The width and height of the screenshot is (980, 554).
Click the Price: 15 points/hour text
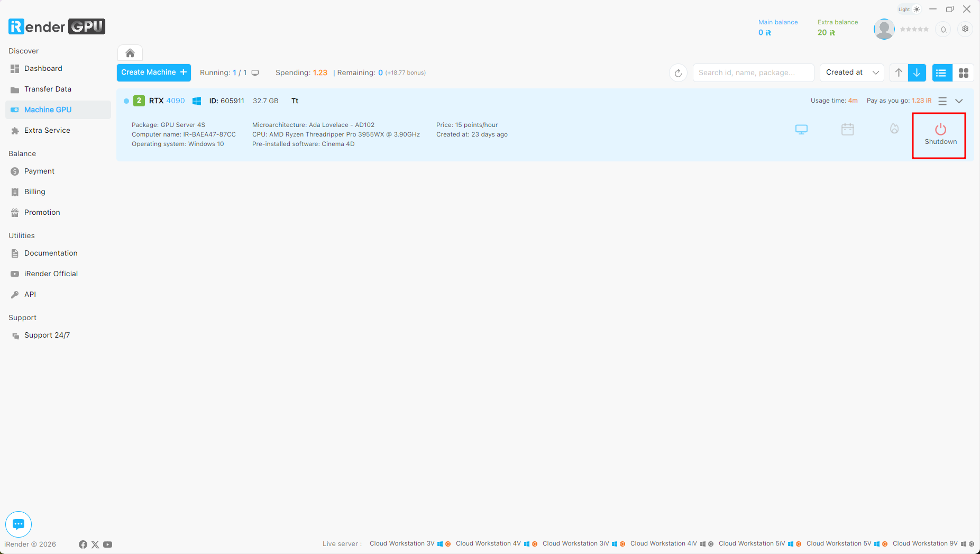[467, 125]
